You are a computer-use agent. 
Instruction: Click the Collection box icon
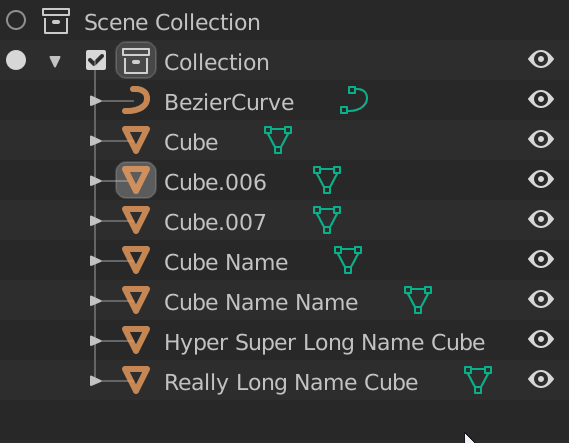coord(136,60)
